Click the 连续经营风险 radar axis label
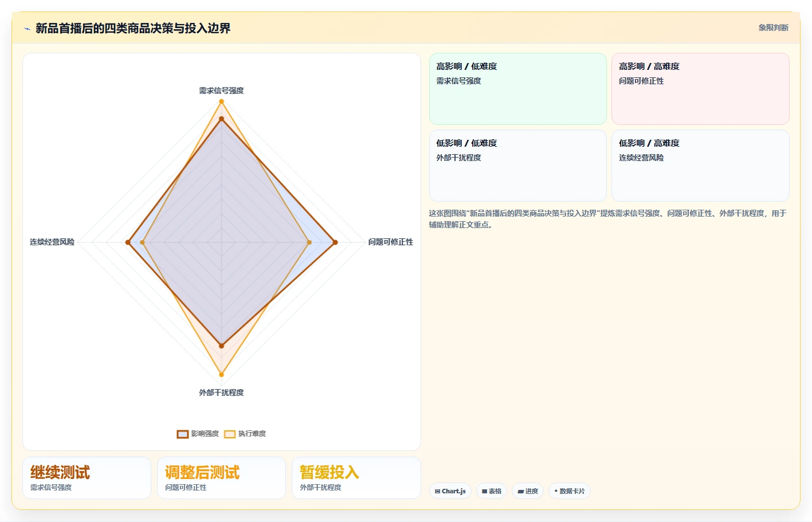 (x=52, y=242)
